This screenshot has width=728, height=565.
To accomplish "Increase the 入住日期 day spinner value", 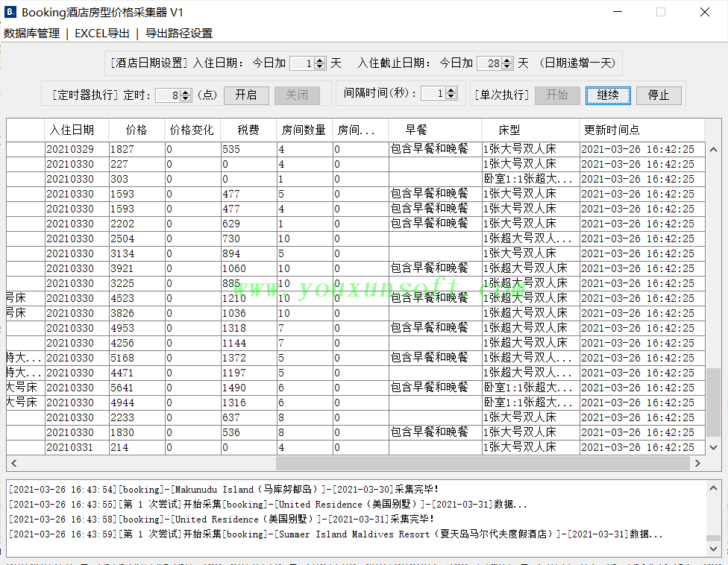I will click(319, 60).
